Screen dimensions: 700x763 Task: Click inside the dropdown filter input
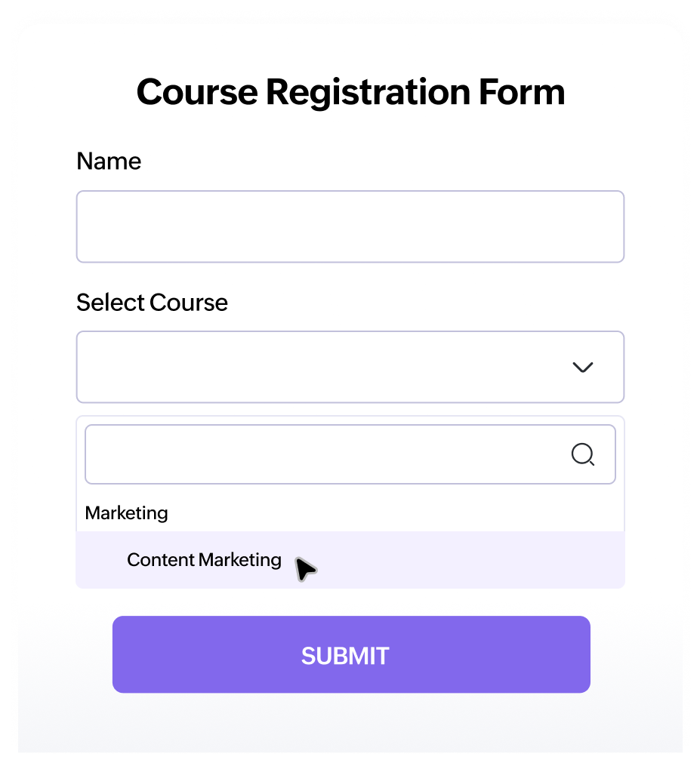325,454
